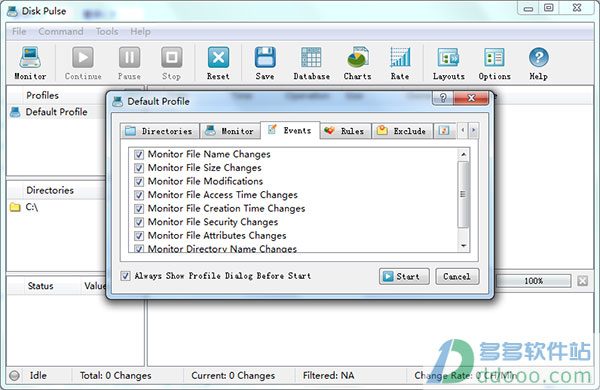Click the Save floppy disk icon
Screen dimensions: 600x390
pos(265,57)
